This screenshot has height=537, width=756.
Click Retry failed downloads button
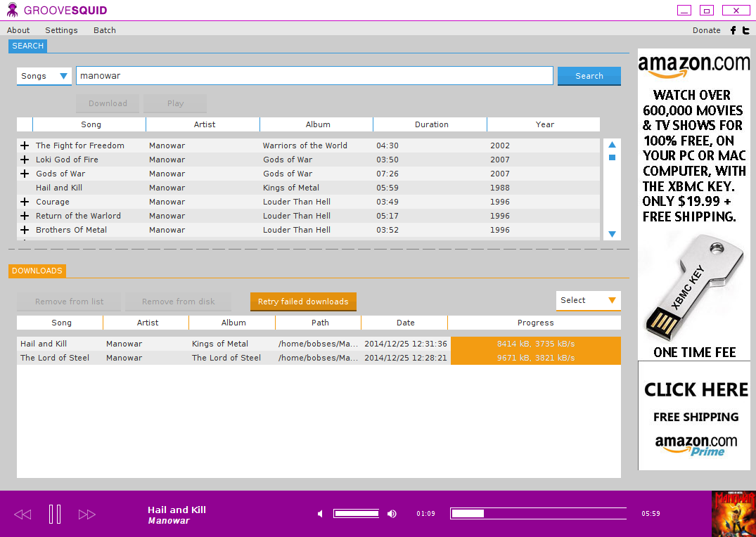point(303,302)
